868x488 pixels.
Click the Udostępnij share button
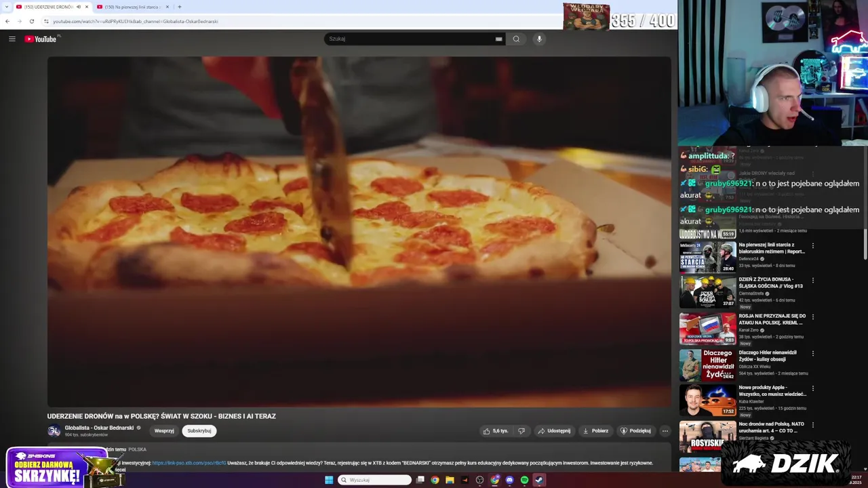coord(554,430)
